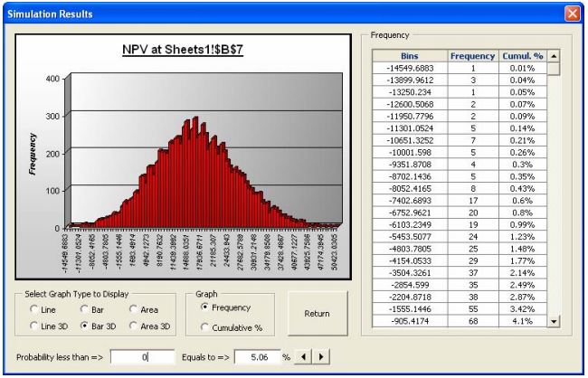The image size is (588, 378).
Task: Select bin cell -12600.5068
Action: [x=410, y=104]
